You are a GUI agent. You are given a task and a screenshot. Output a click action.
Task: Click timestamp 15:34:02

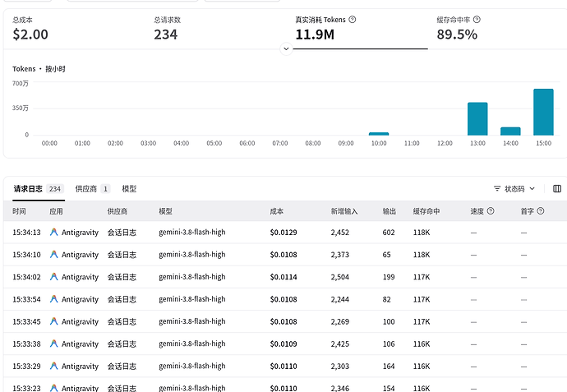click(26, 277)
